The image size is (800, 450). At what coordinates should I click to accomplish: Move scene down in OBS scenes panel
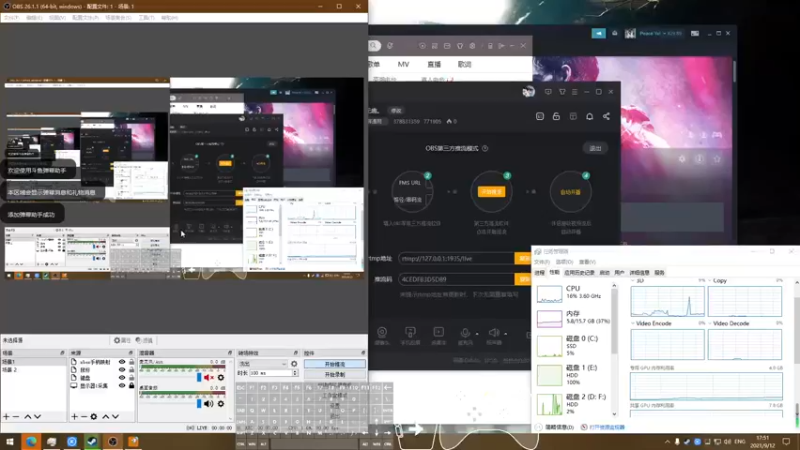pyautogui.click(x=37, y=417)
